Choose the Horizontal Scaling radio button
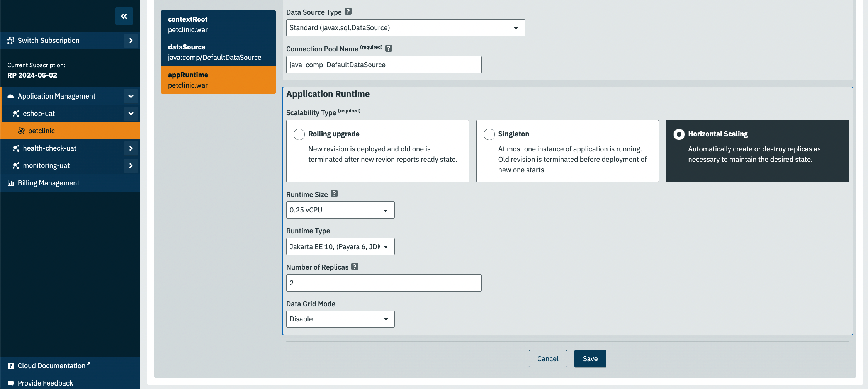Image resolution: width=868 pixels, height=389 pixels. tap(679, 134)
